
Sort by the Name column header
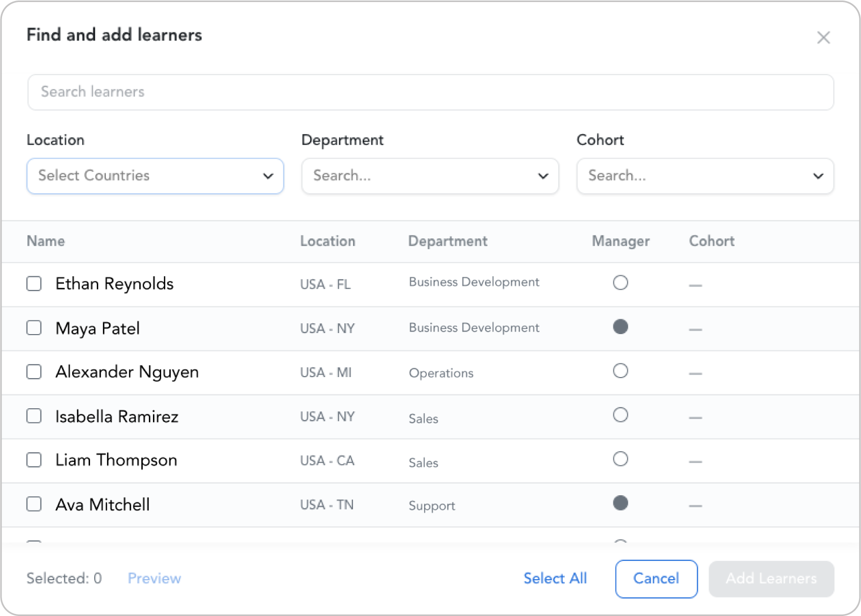(x=45, y=241)
